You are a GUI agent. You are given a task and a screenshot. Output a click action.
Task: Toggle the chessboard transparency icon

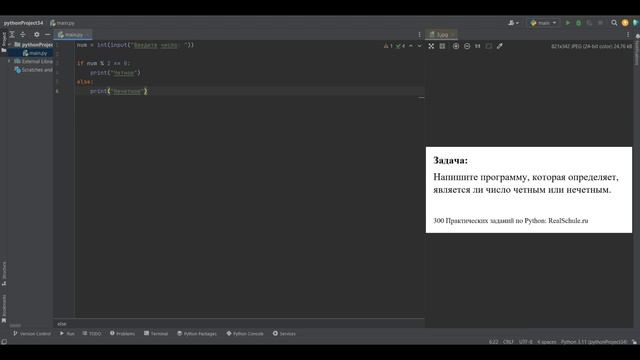[x=489, y=46]
